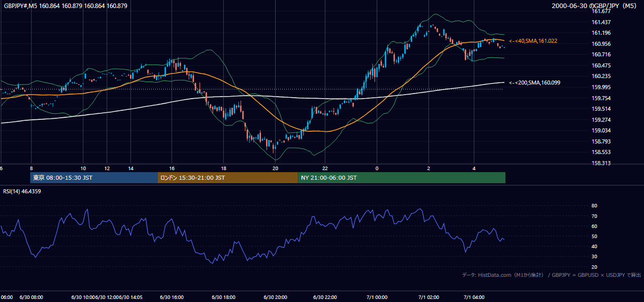
Task: Click price axis value 161.437
Action: 601,22
